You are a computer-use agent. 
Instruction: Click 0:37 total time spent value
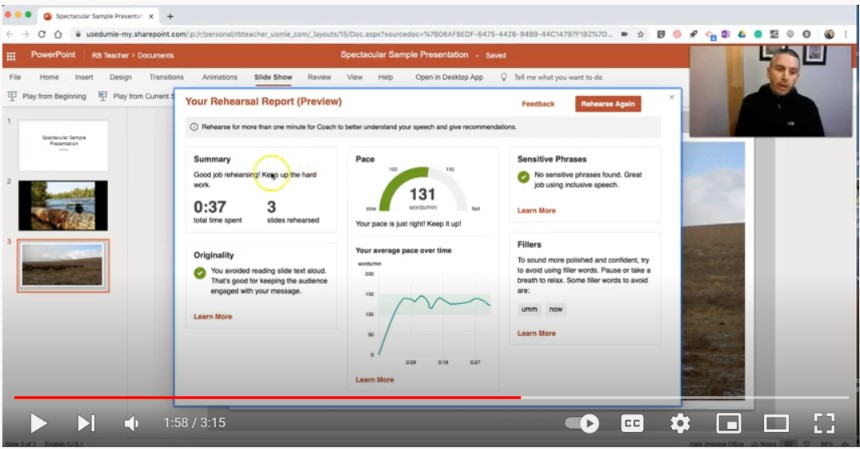tap(210, 207)
